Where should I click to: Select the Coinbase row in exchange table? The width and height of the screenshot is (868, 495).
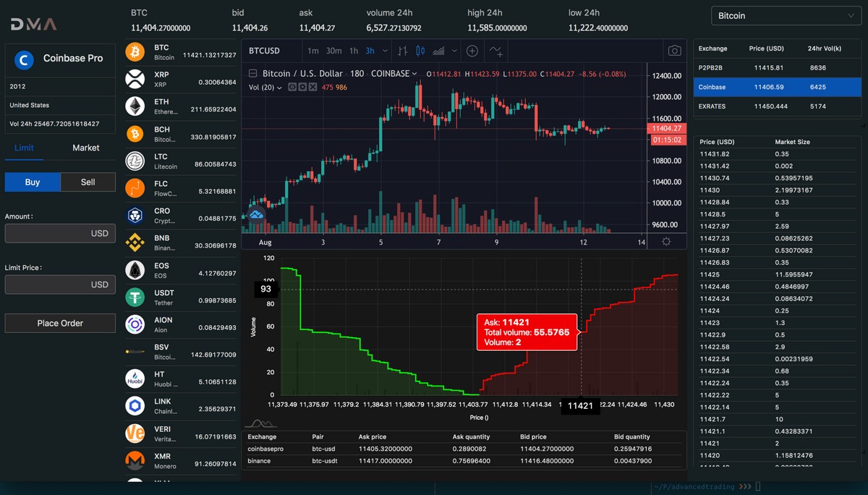pyautogui.click(x=778, y=87)
